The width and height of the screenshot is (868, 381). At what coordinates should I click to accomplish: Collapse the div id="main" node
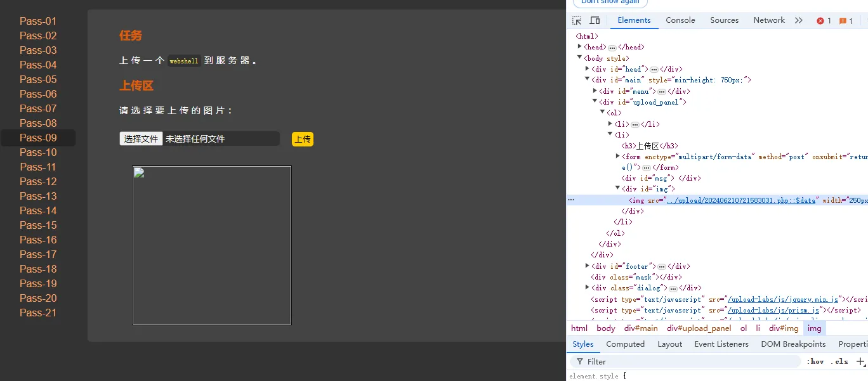(x=588, y=79)
